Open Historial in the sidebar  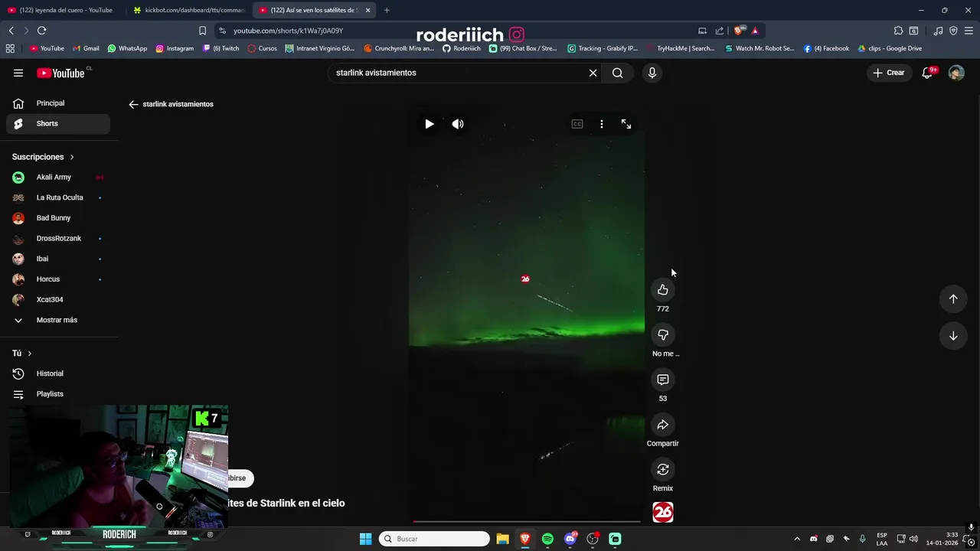(58, 373)
